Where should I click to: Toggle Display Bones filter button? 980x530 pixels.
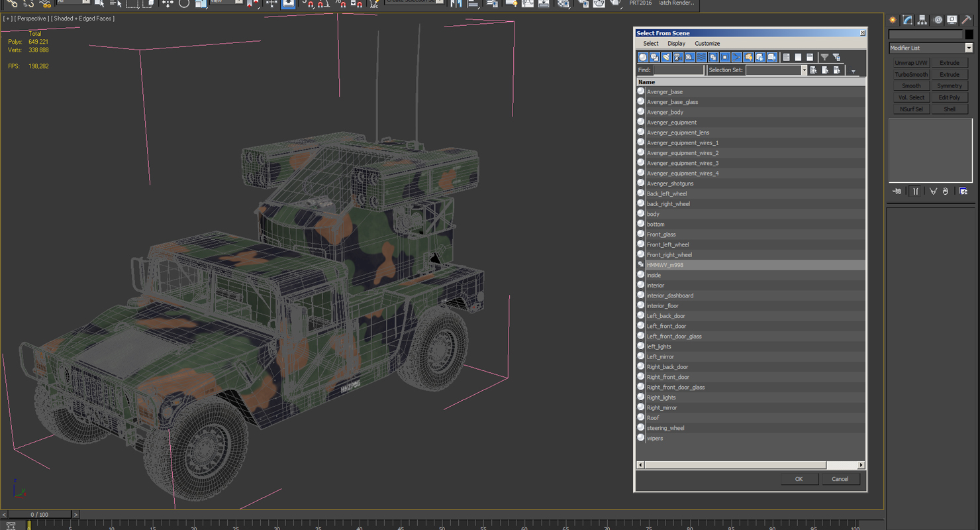736,58
